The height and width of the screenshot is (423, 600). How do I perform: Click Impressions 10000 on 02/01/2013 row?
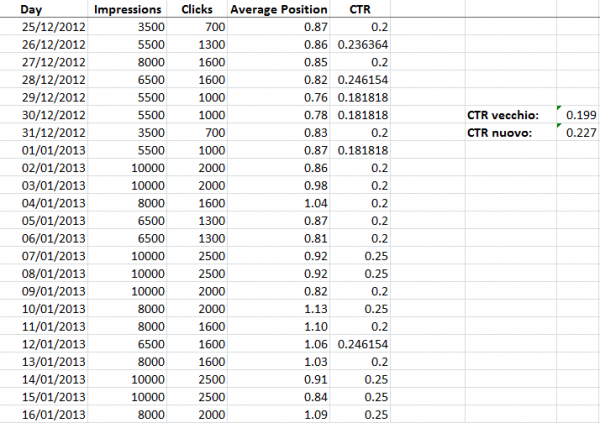pos(127,168)
